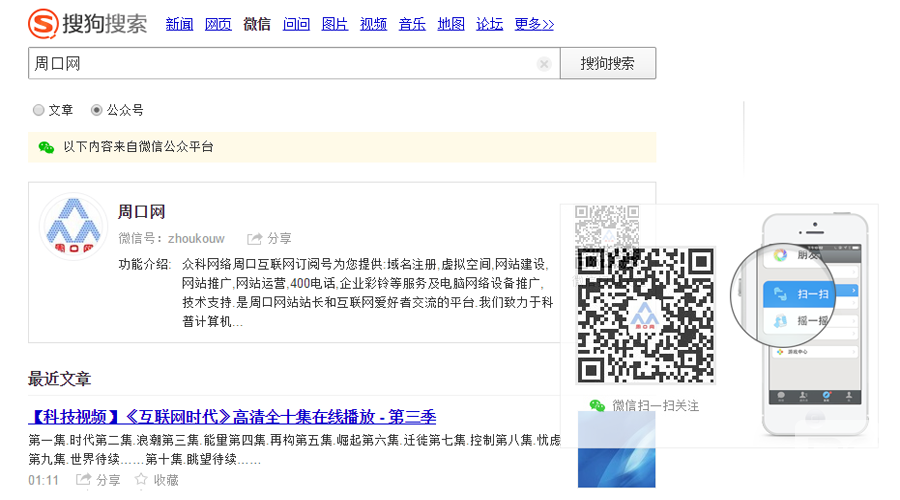
Task: Click the 收藏 star icon under the article
Action: [x=141, y=481]
